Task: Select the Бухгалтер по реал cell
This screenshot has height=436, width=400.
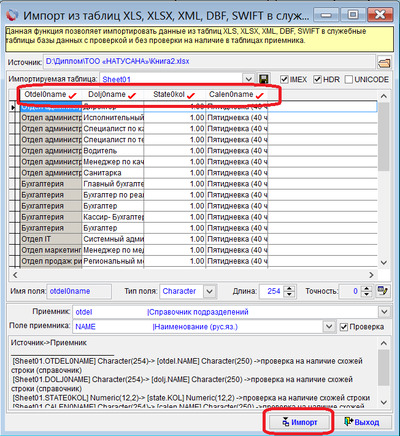Action: (x=113, y=195)
